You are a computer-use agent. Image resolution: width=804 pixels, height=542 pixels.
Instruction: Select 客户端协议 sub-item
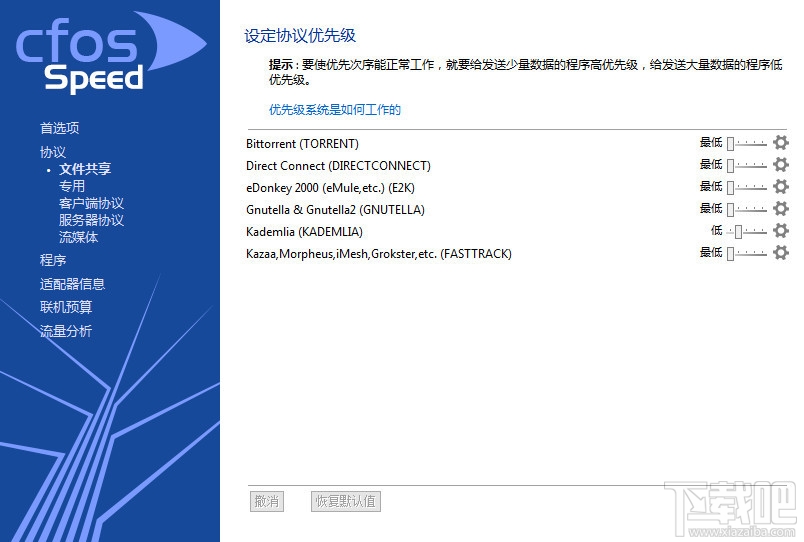pos(91,203)
